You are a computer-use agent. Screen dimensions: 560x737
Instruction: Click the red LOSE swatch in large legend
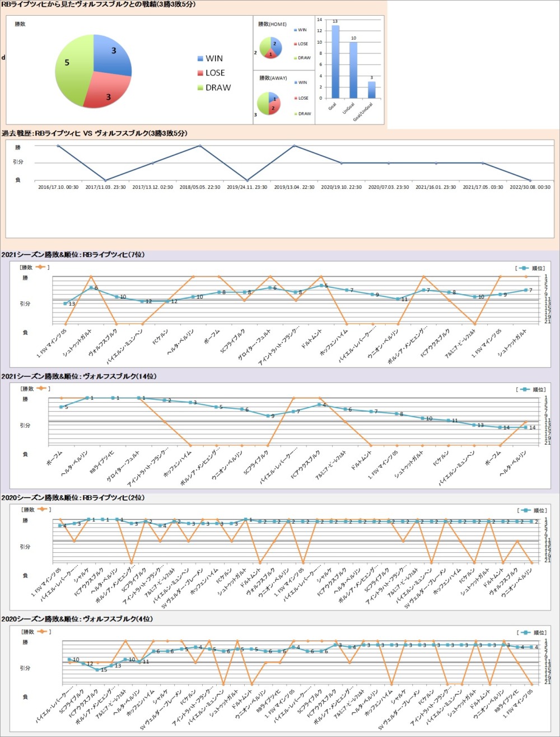click(200, 73)
